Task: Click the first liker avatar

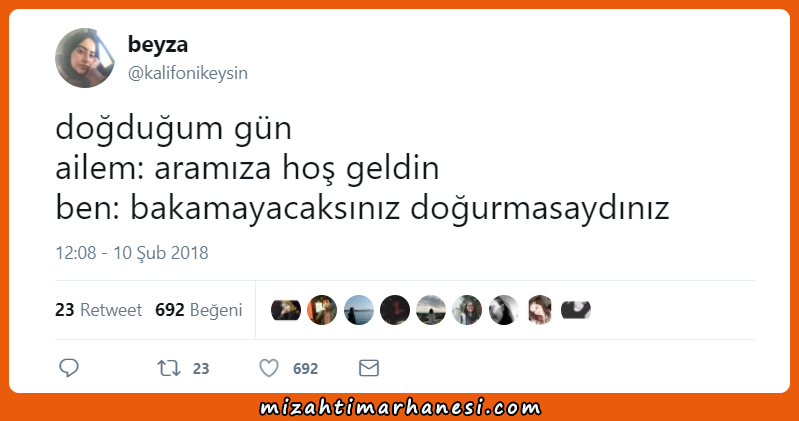Action: (x=286, y=310)
